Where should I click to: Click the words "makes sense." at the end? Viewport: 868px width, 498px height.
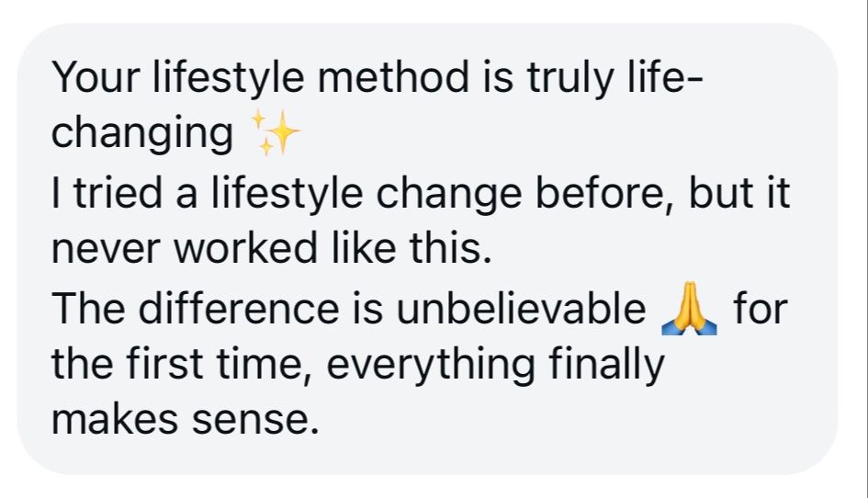[186, 419]
